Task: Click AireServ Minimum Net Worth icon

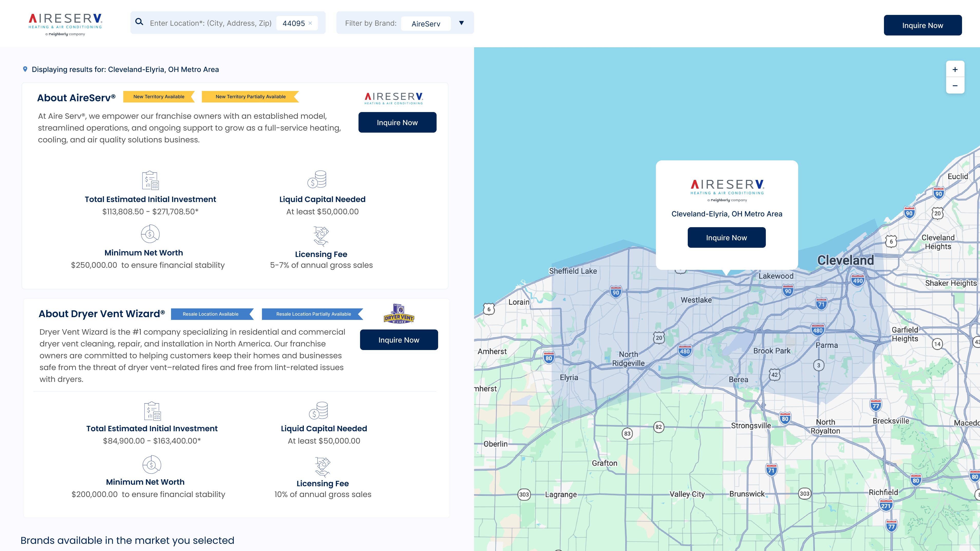Action: (x=150, y=234)
